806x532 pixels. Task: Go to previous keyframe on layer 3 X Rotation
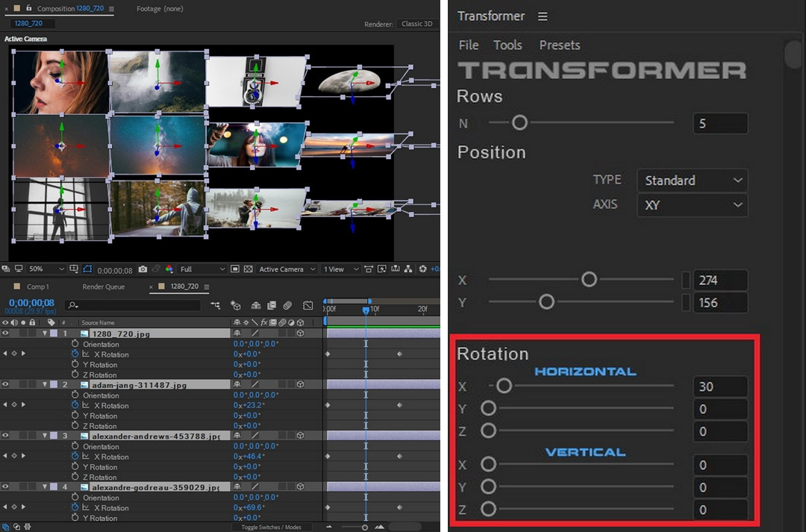click(5, 456)
